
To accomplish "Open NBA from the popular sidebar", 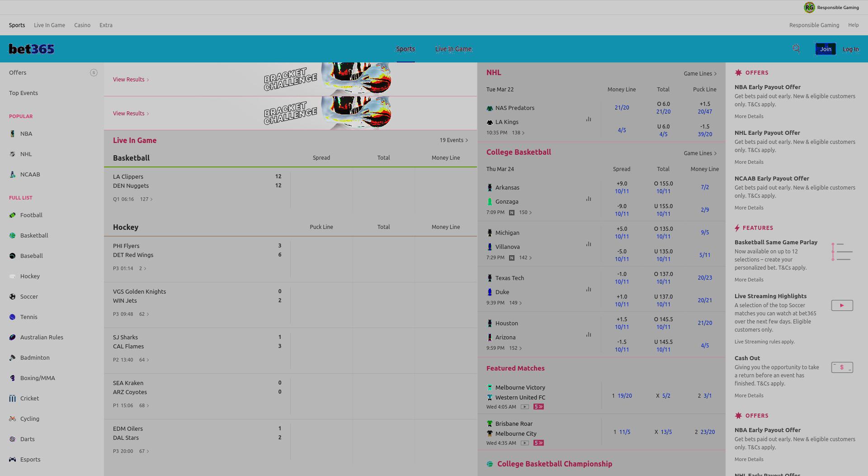I will 26,133.
